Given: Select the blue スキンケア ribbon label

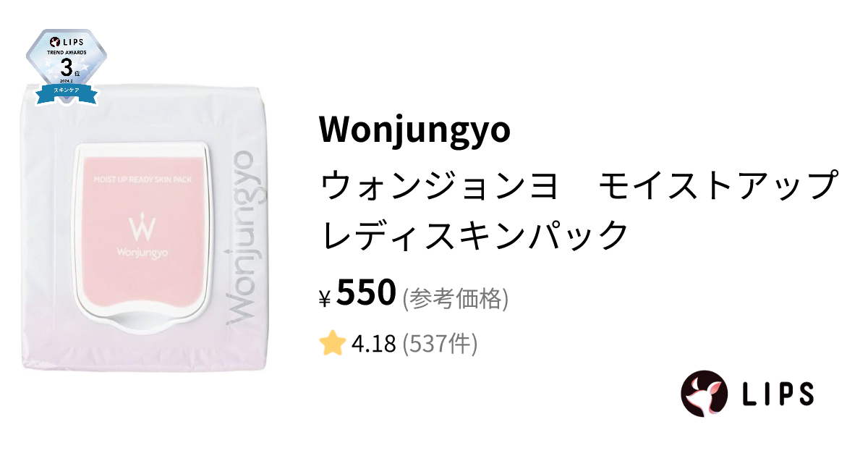Looking at the screenshot, I should 67,90.
